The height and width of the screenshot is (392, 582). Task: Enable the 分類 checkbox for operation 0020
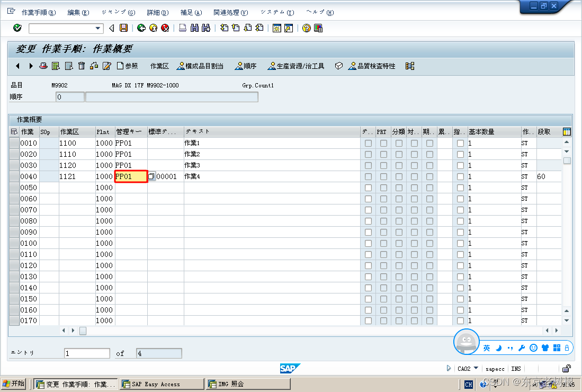(398, 154)
